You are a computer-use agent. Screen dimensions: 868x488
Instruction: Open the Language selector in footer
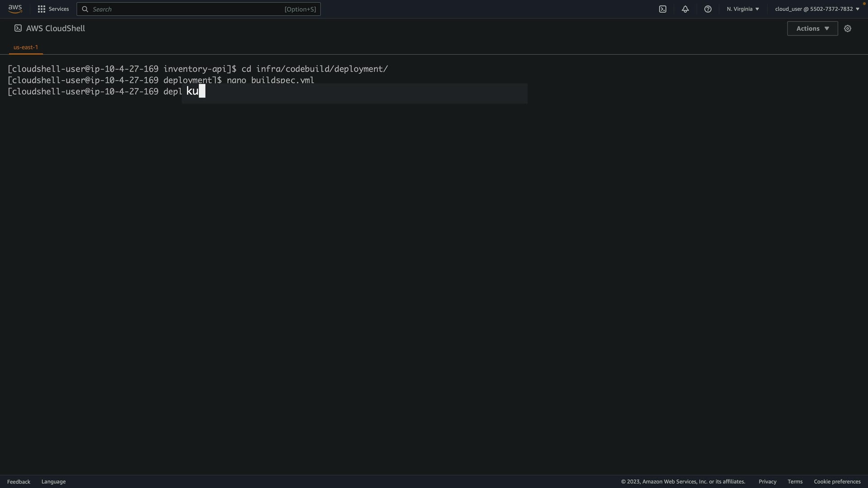(x=53, y=482)
